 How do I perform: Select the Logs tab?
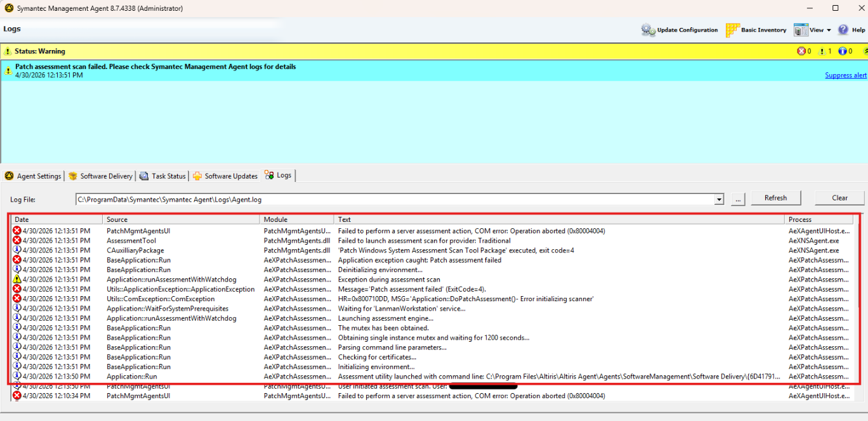[x=279, y=175]
